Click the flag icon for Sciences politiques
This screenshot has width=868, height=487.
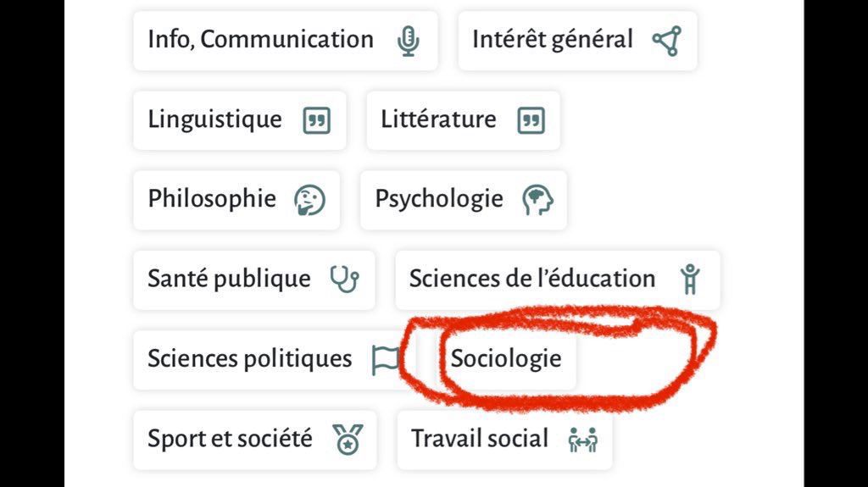tap(385, 359)
